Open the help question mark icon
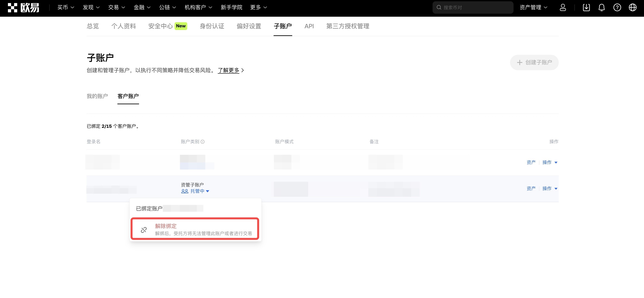 pos(617,7)
